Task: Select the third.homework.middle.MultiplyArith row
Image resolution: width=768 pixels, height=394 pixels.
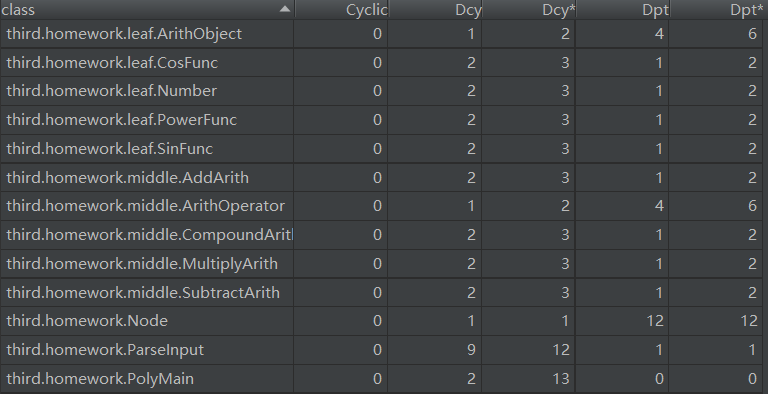Action: [x=382, y=264]
